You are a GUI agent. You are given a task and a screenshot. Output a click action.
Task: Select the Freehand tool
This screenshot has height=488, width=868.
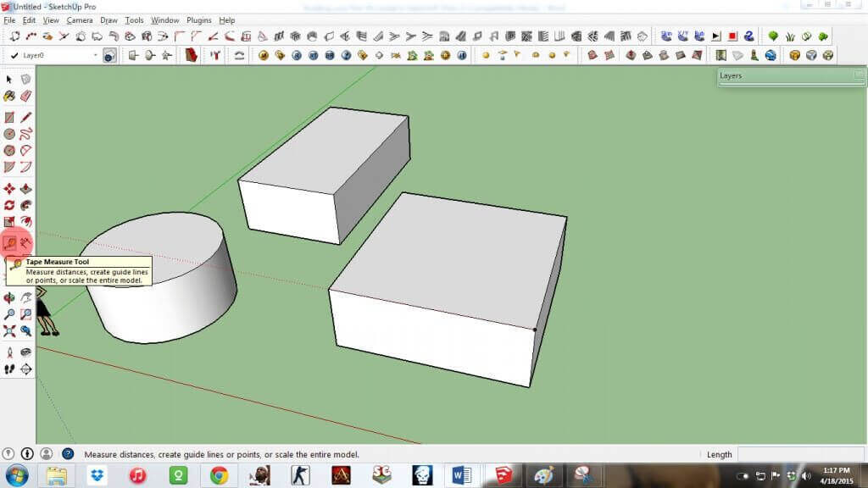coord(25,134)
